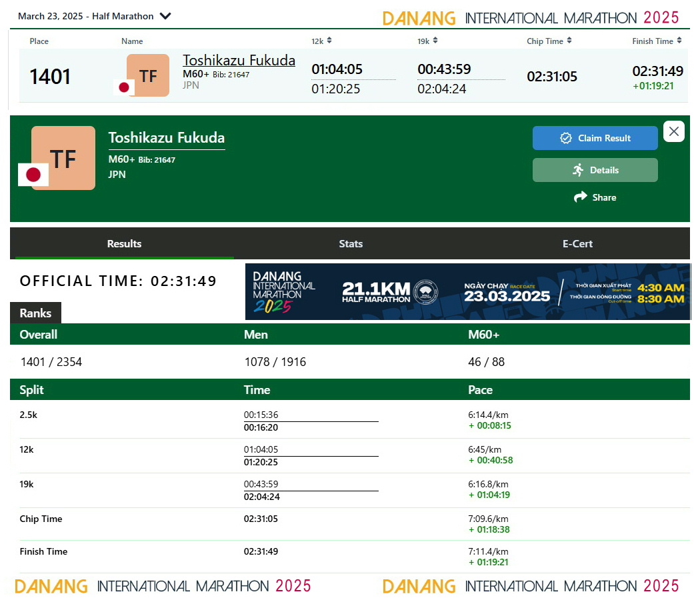
Task: Select place number 1401
Action: click(x=50, y=77)
